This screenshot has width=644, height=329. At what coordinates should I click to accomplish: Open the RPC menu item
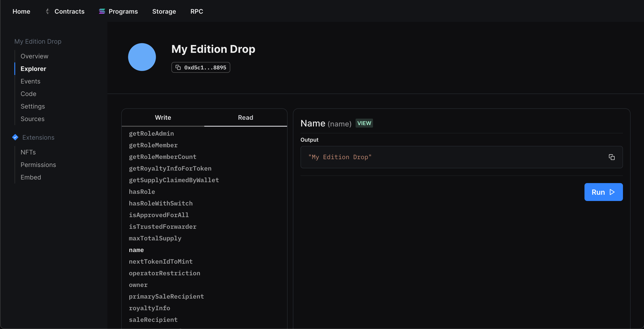196,11
